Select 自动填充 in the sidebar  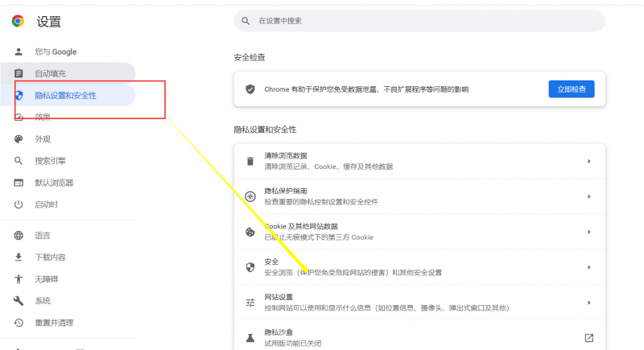pyautogui.click(x=52, y=73)
